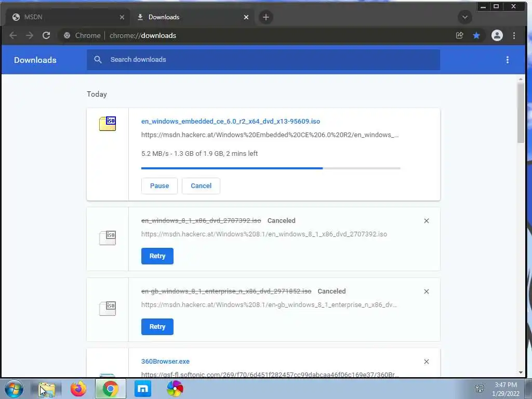Click the Chrome site info icon in address bar

coord(67,35)
